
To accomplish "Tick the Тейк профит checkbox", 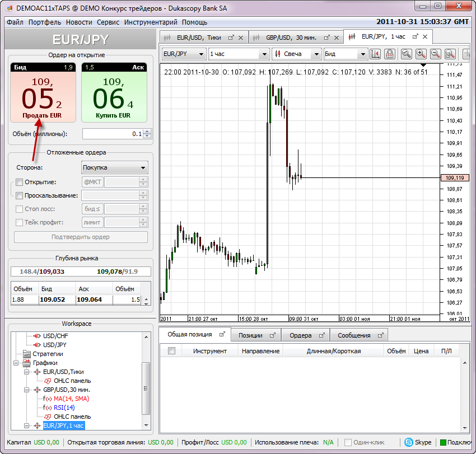I will coord(20,222).
